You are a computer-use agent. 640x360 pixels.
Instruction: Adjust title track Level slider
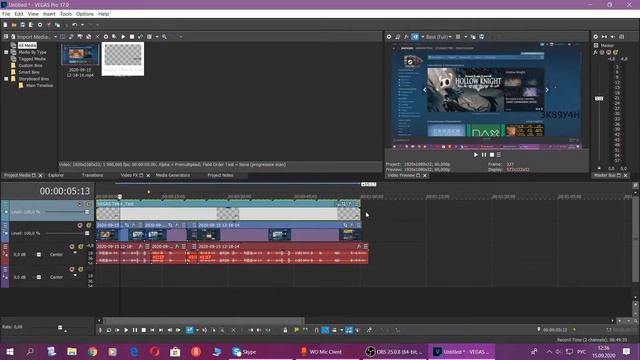pyautogui.click(x=87, y=212)
